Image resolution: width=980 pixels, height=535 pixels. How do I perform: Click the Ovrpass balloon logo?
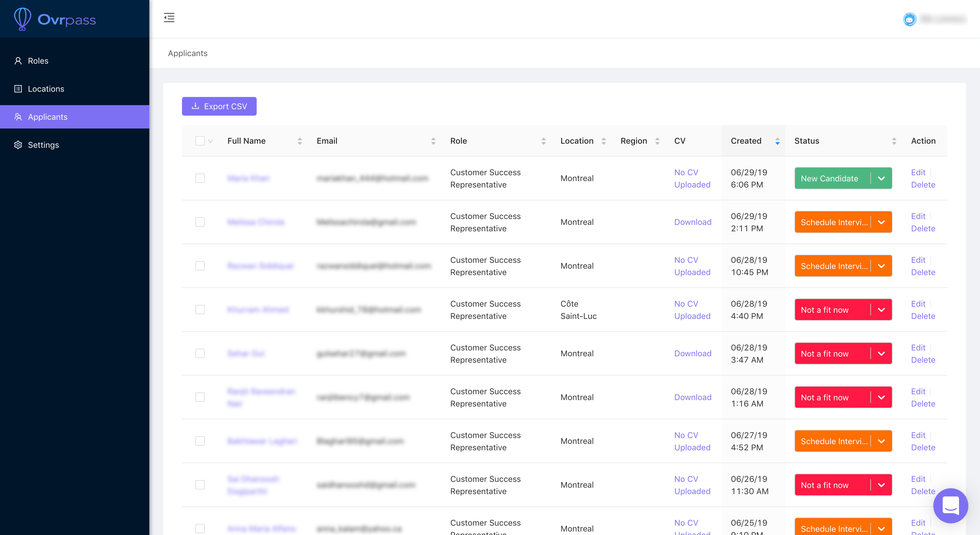[x=22, y=19]
